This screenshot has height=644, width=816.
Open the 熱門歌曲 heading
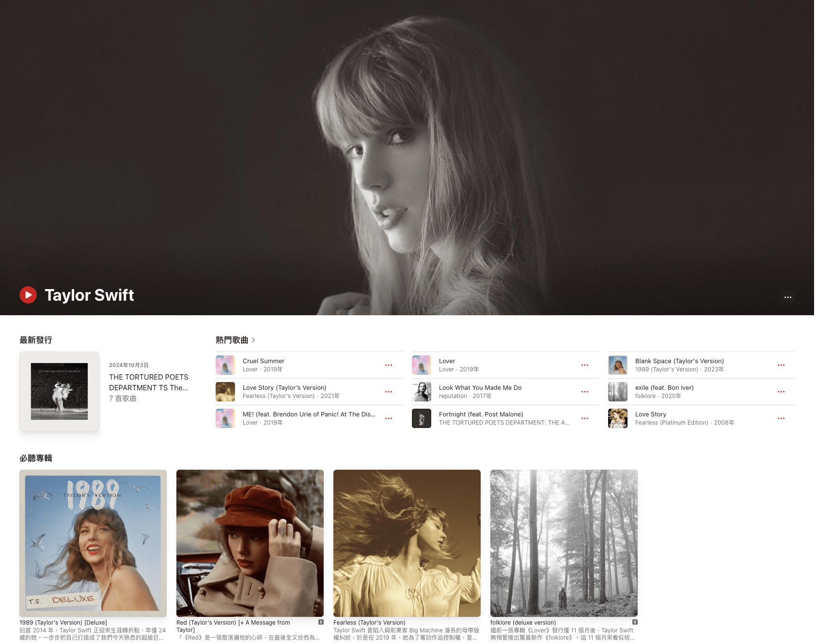232,340
